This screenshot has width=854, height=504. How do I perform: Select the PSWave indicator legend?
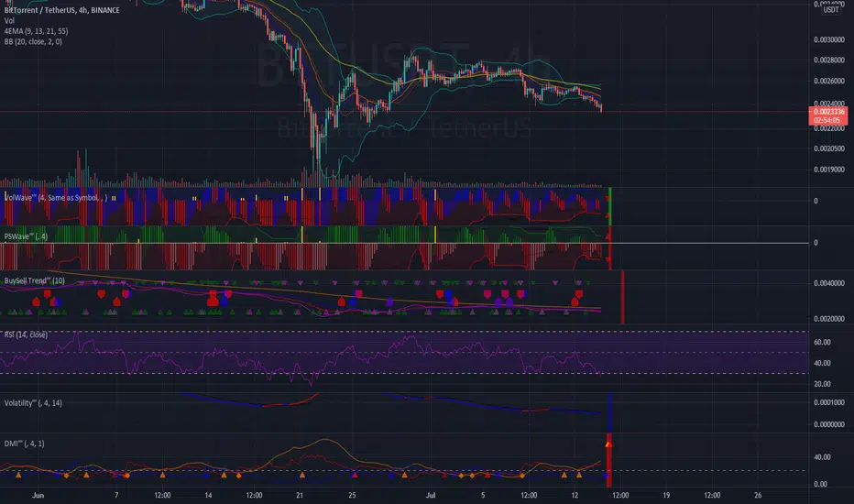tap(26, 236)
